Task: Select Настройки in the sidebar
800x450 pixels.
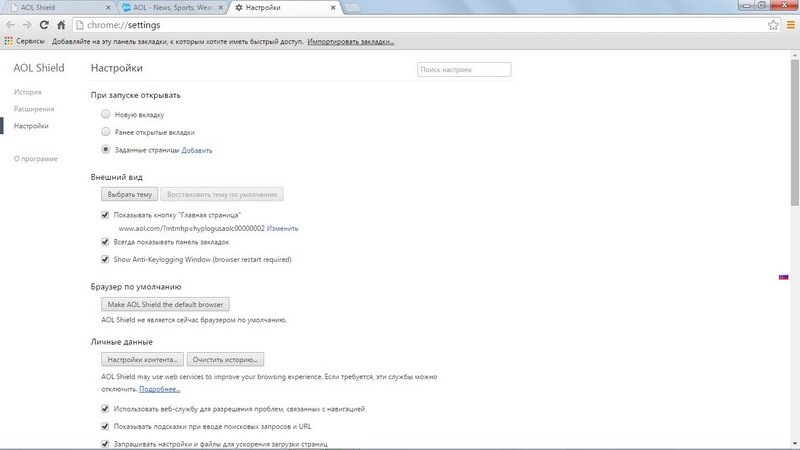Action: coord(31,126)
